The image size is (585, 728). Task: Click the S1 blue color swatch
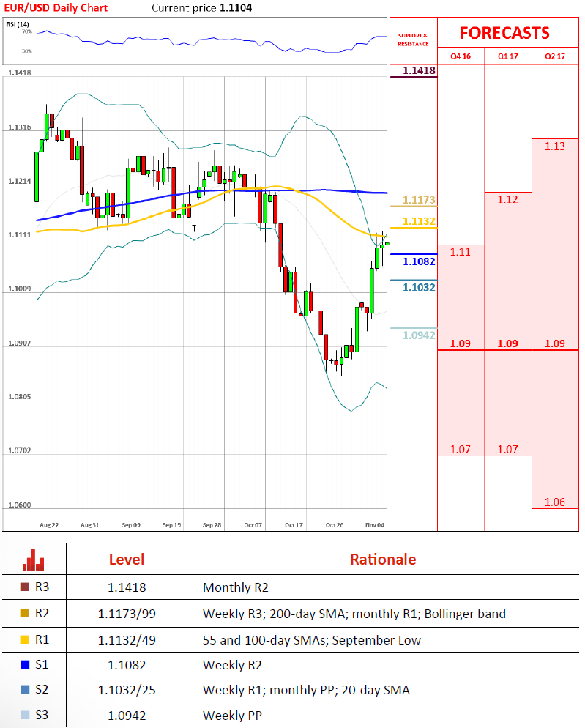click(25, 665)
